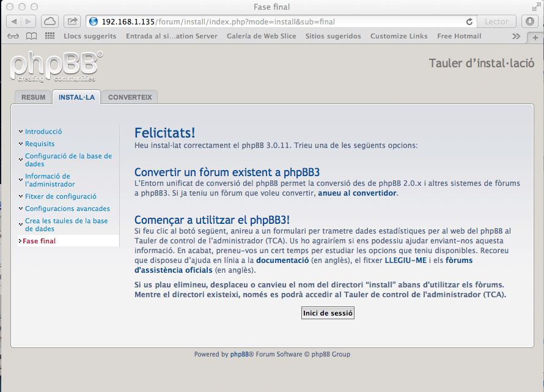Open the documentació link

282,261
